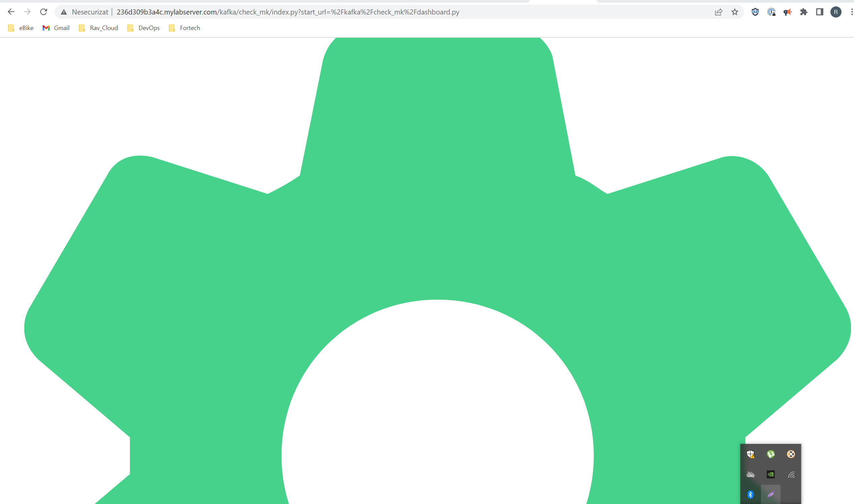The width and height of the screenshot is (854, 504).
Task: Open the megaphone extension
Action: 787,12
